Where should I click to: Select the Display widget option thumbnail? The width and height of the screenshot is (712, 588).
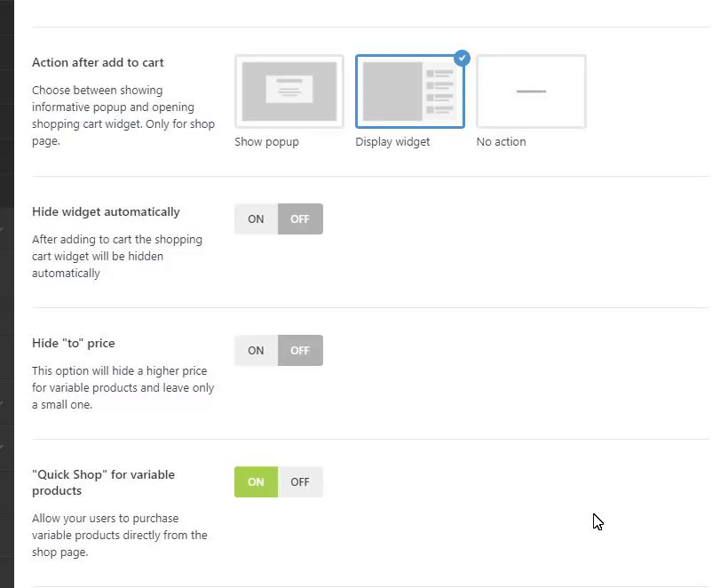pyautogui.click(x=410, y=91)
